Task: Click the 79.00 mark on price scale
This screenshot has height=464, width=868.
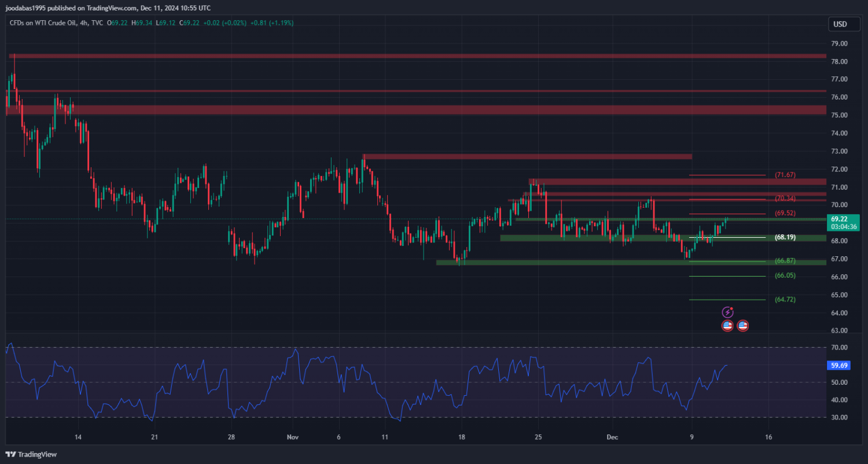Action: click(x=839, y=43)
